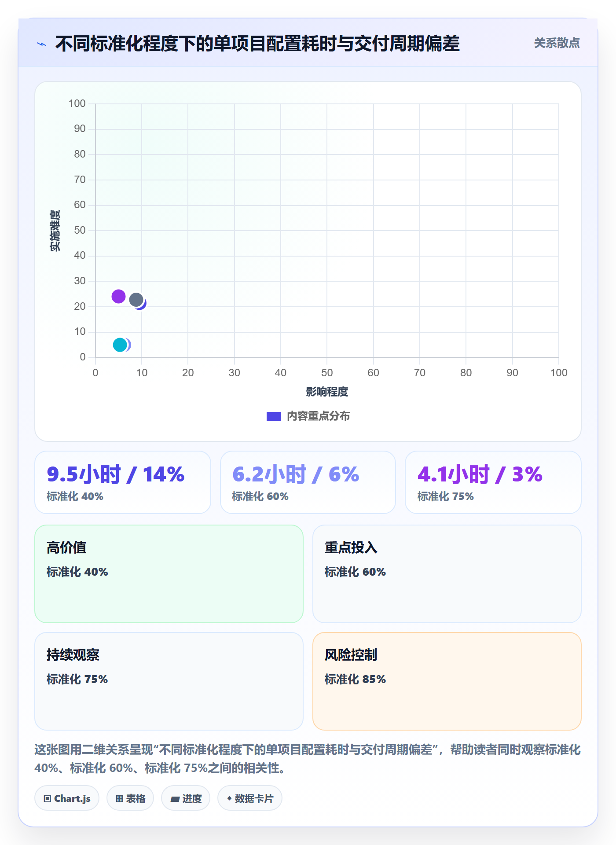
Task: Toggle the 内容重点分布 legend color box
Action: [x=273, y=416]
